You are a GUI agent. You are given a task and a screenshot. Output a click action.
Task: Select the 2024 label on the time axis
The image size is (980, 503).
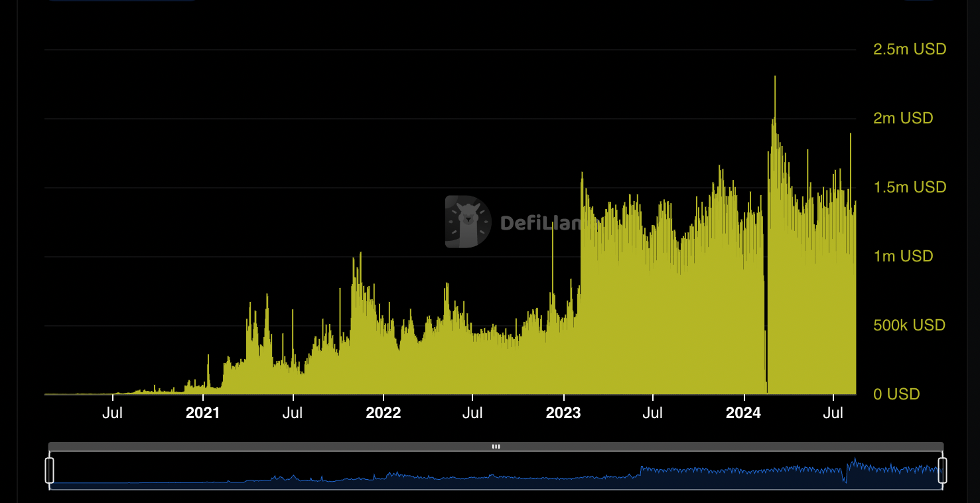click(x=743, y=413)
